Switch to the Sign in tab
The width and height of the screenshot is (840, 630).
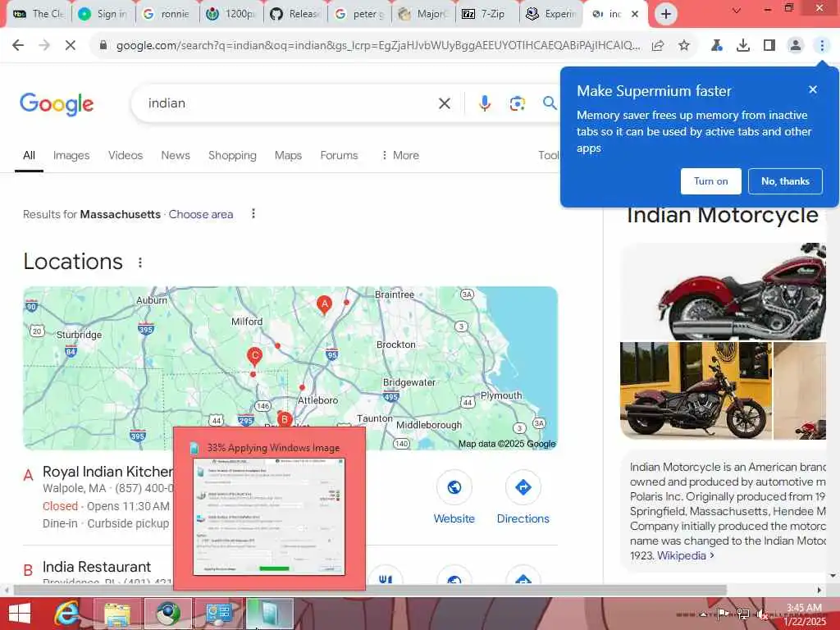(103, 14)
